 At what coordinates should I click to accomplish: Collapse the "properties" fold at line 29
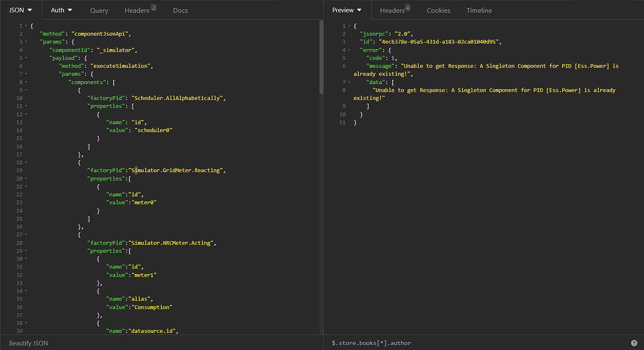(x=26, y=251)
